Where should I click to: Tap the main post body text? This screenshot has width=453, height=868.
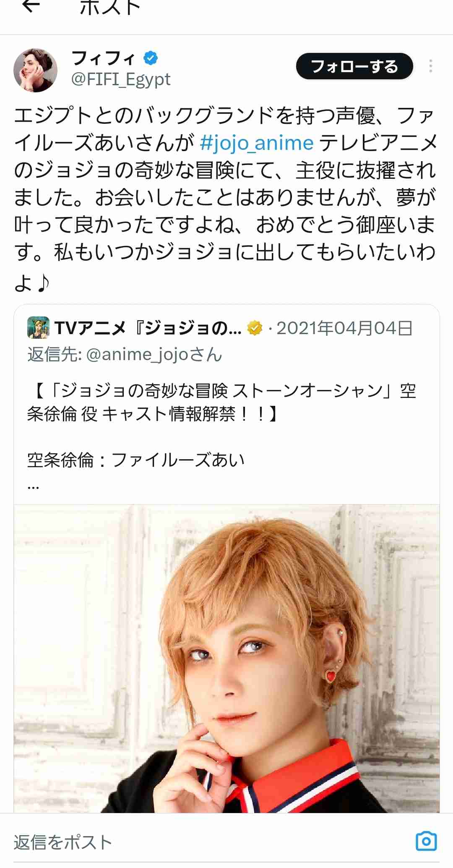226,198
